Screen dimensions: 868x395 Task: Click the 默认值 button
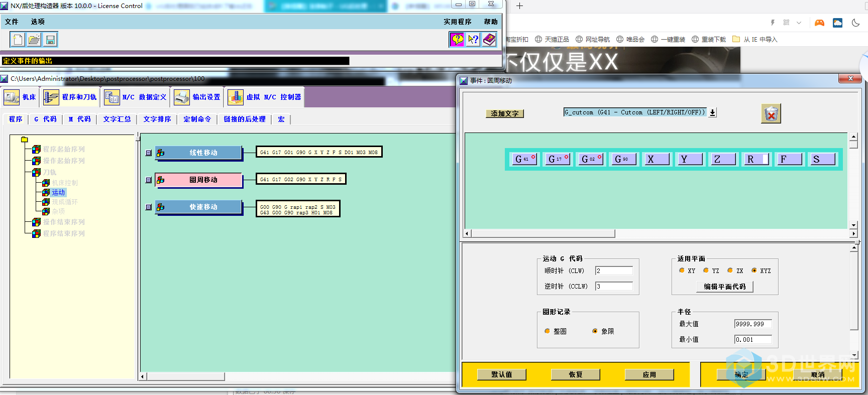502,374
